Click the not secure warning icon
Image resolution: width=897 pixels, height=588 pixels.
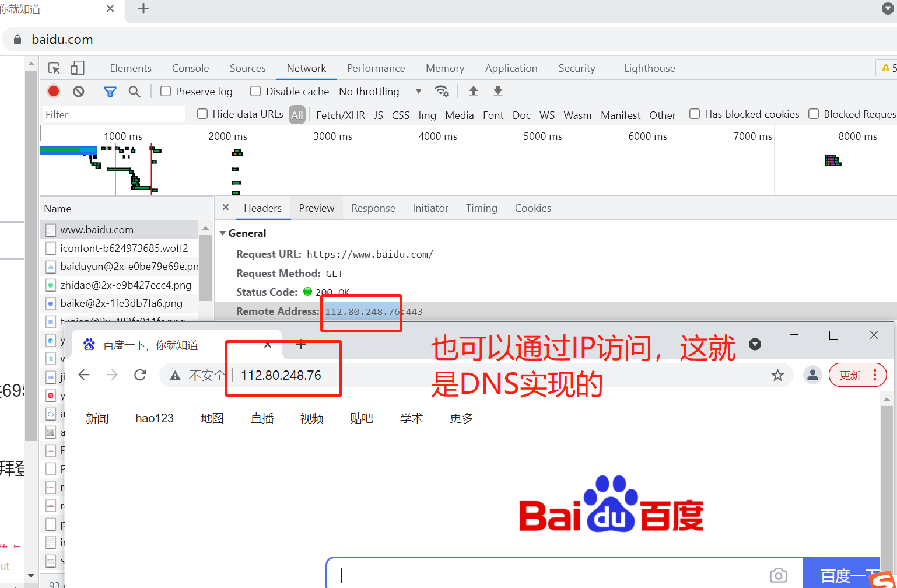pos(175,376)
